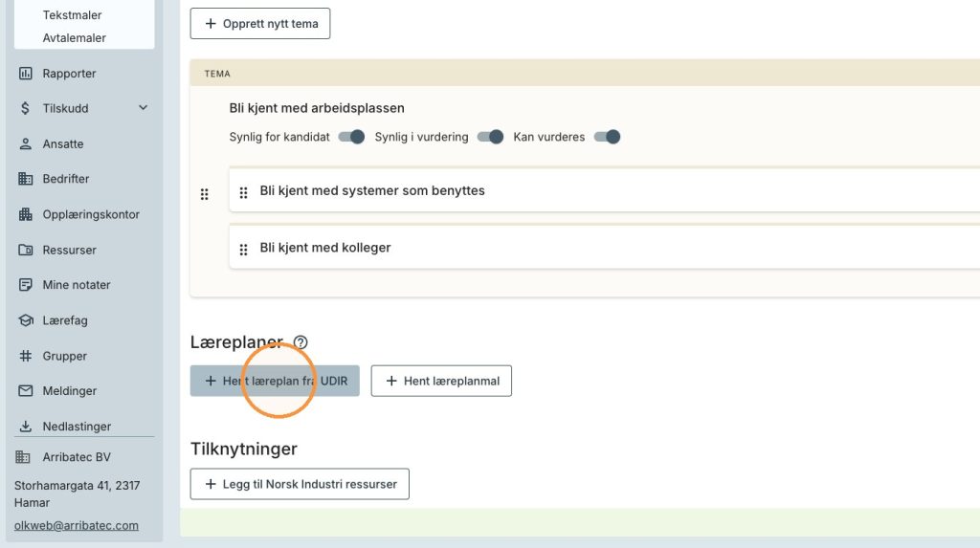Viewport: 980px width, 548px height.
Task: Toggle Synlig for kandidat switch
Action: tap(351, 137)
